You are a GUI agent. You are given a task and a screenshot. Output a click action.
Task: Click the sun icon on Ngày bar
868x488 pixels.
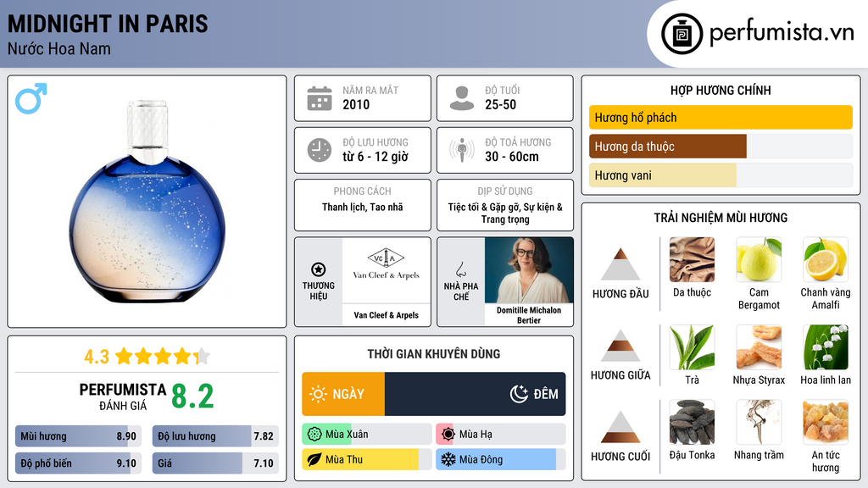click(319, 394)
